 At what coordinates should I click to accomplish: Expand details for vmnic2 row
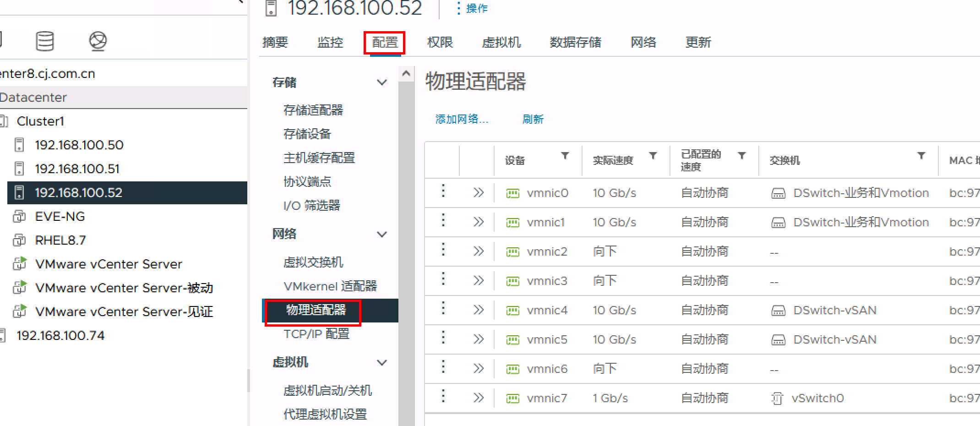[479, 251]
